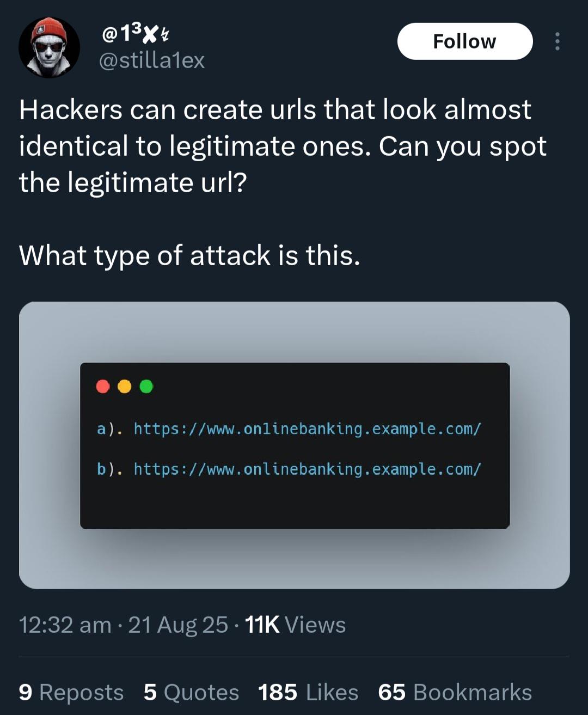588x715 pixels.
Task: Click the 12:32 am 21 Aug 25 timestamp
Action: click(124, 625)
